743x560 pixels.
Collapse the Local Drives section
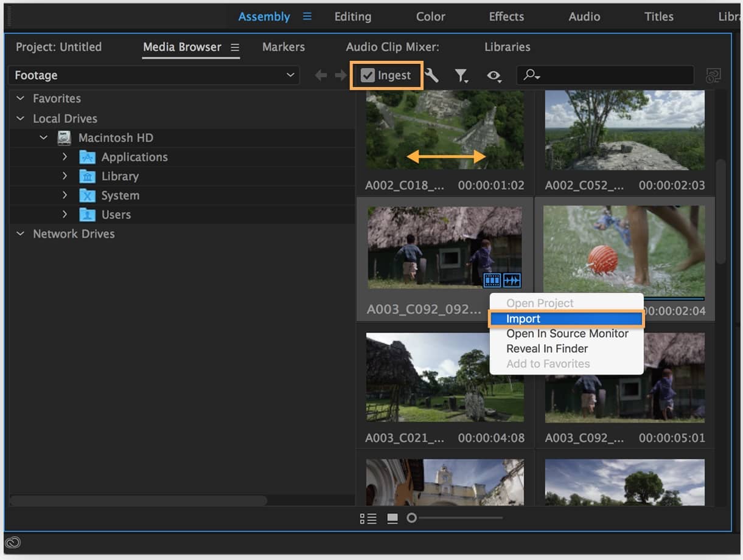click(x=21, y=119)
